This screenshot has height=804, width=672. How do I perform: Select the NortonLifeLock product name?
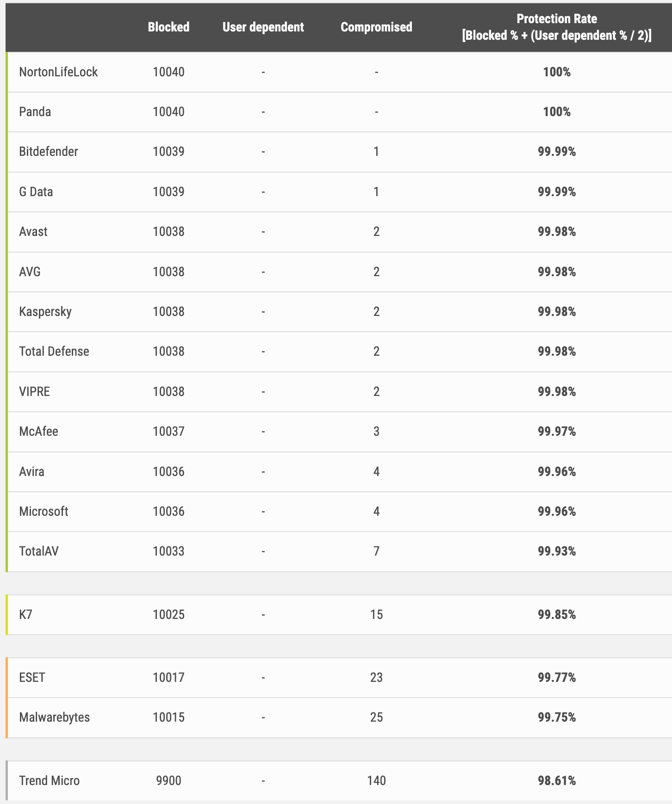[58, 72]
